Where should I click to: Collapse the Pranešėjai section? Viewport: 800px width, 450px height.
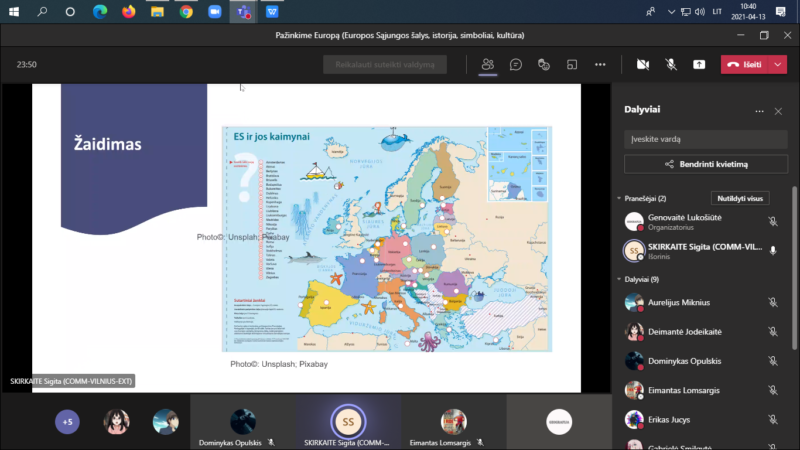[x=619, y=199]
